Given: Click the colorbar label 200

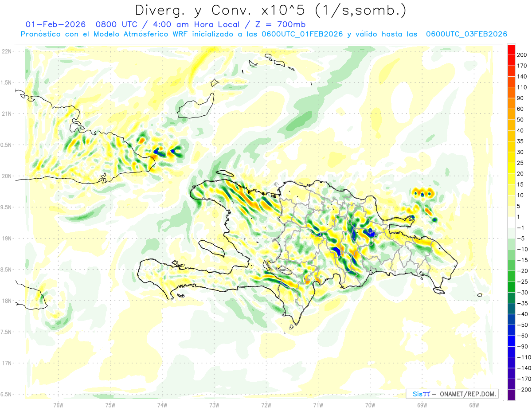Looking at the screenshot, I should 522,55.
